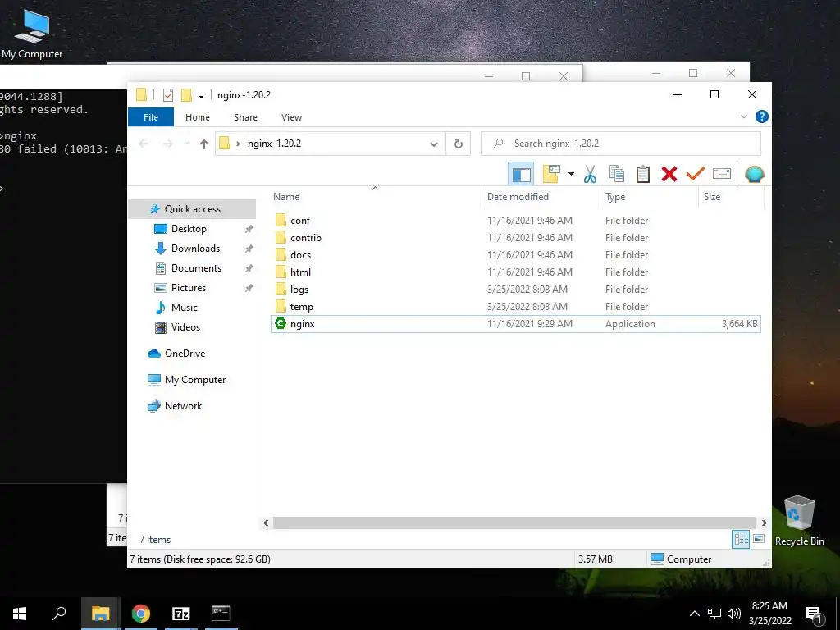This screenshot has width=840, height=630.
Task: Sort by Date modified column
Action: coord(541,197)
